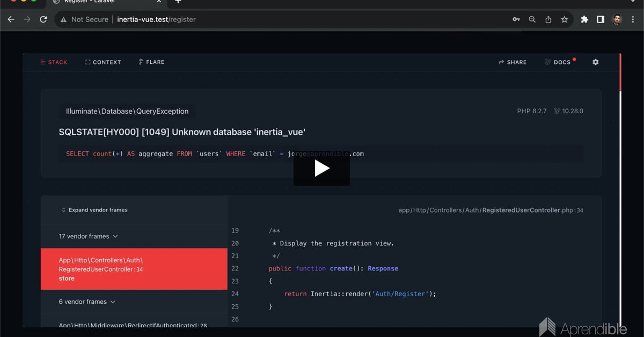This screenshot has width=644, height=337.
Task: Click the zoom magnifier icon in address bar
Action: 532,19
